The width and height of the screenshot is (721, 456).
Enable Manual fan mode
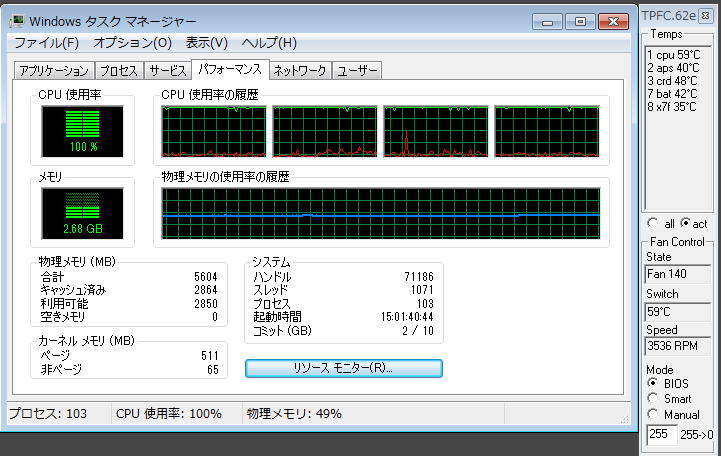click(654, 415)
